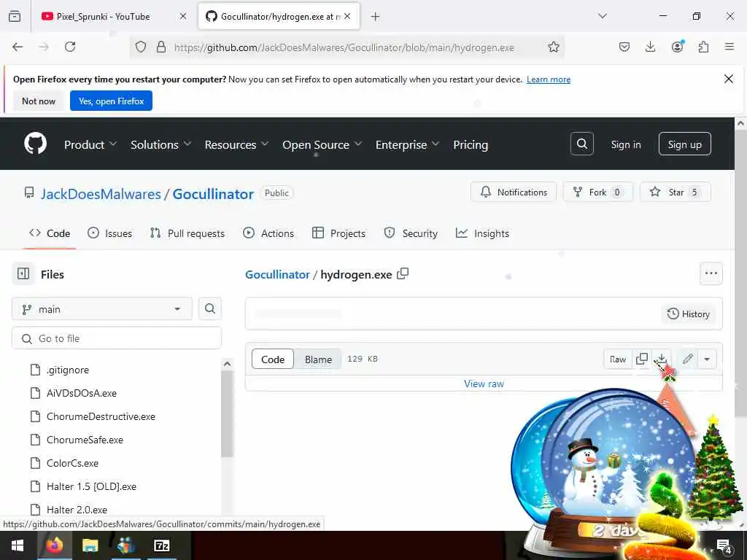The width and height of the screenshot is (747, 560).
Task: Copy file path next to hydrogen.exe
Action: pos(403,274)
